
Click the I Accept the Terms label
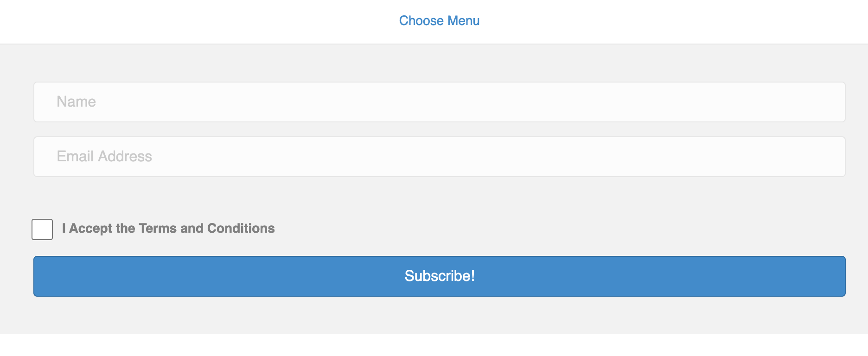point(168,228)
